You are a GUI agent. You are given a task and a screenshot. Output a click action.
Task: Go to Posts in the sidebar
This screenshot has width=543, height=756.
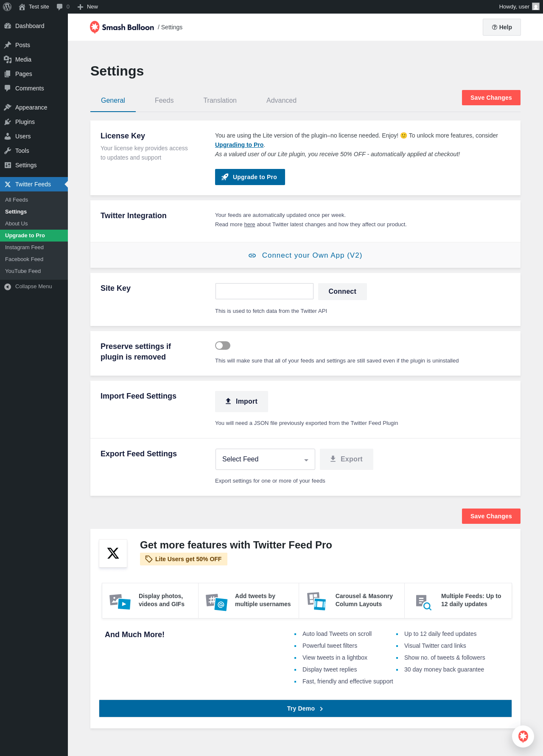tap(34, 45)
